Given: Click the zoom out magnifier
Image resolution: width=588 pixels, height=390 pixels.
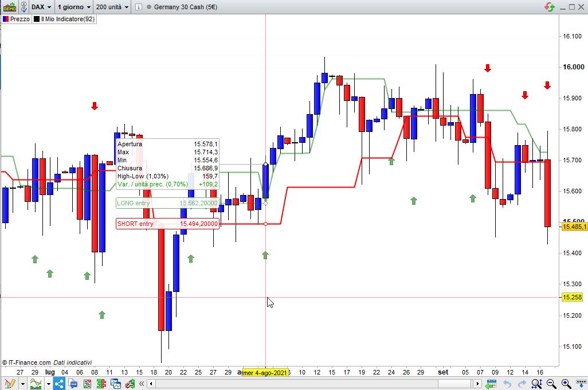Looking at the screenshot, I should pyautogui.click(x=551, y=384).
